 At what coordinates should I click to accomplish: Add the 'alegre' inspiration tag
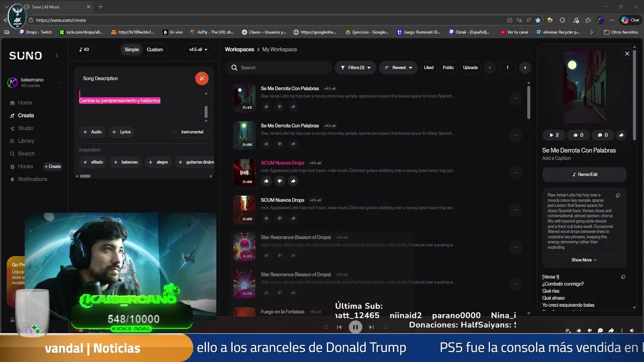[158, 162]
